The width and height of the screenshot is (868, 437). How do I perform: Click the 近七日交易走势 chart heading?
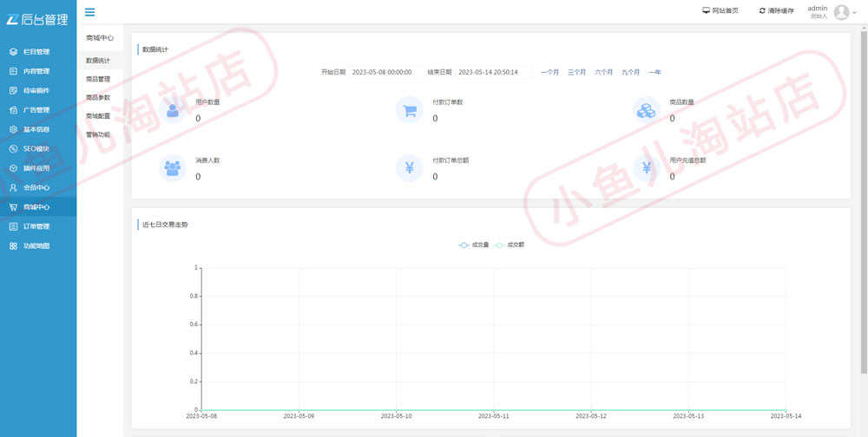[165, 225]
